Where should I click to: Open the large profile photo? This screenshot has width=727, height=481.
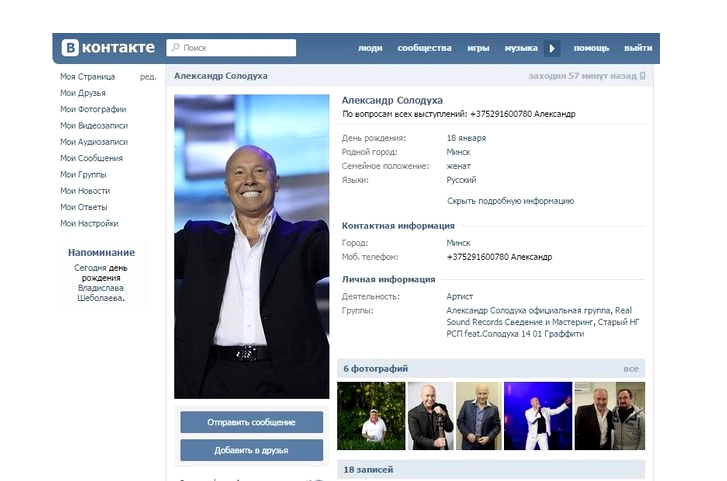(x=252, y=246)
